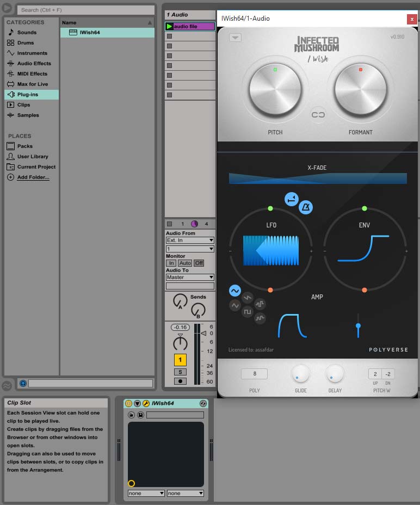This screenshot has height=505, width=420.
Task: Select Max for Live category
Action: click(32, 84)
